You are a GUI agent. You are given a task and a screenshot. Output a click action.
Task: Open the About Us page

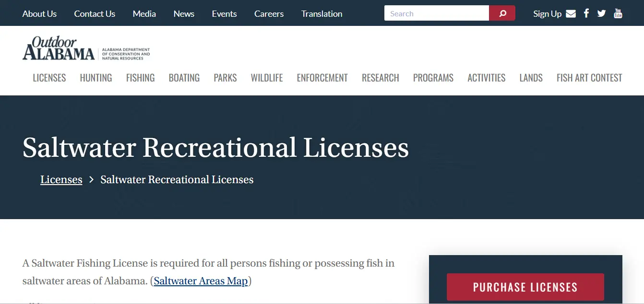coord(39,14)
